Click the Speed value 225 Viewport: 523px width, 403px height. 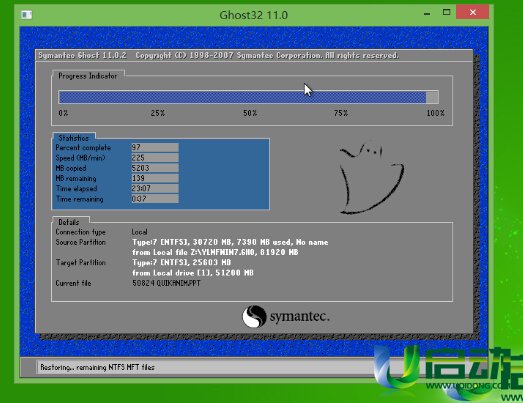[155, 157]
